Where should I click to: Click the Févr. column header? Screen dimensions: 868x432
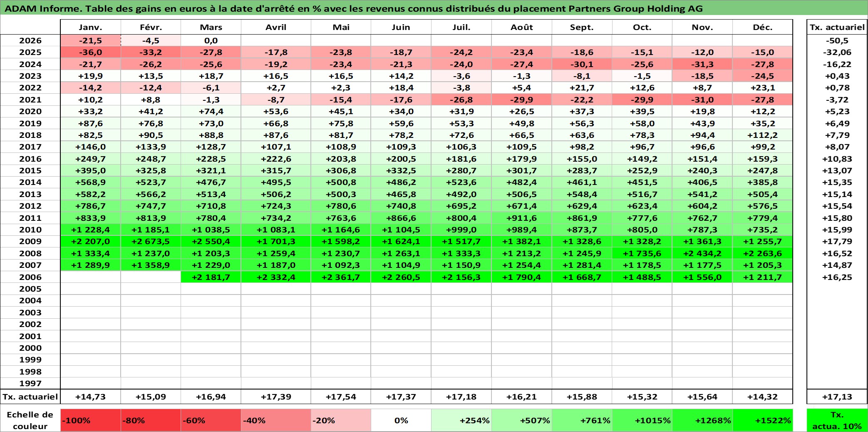151,27
